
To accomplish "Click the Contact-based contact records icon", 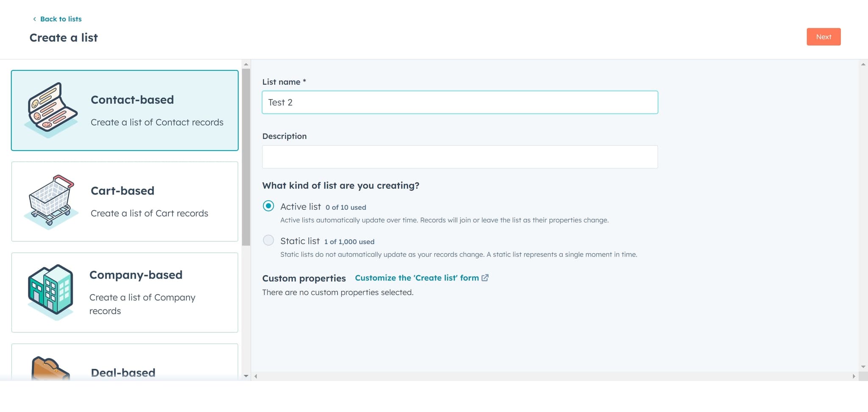I will [51, 110].
